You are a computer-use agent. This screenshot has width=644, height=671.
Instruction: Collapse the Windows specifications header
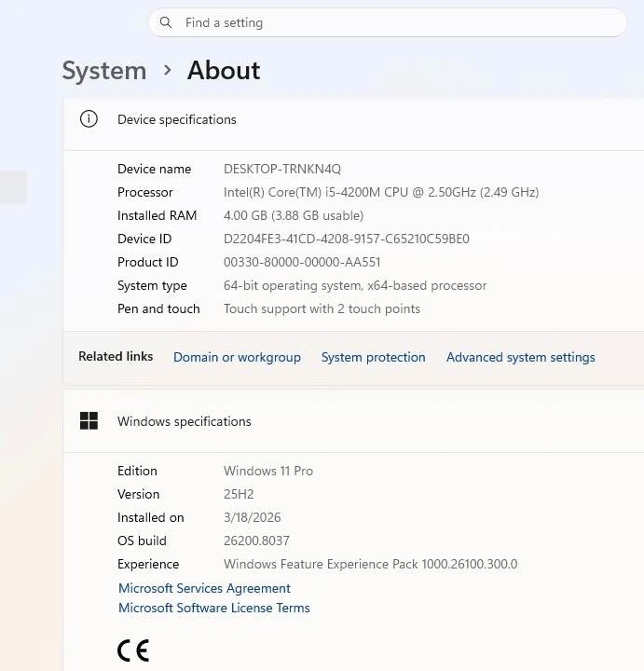(x=353, y=421)
